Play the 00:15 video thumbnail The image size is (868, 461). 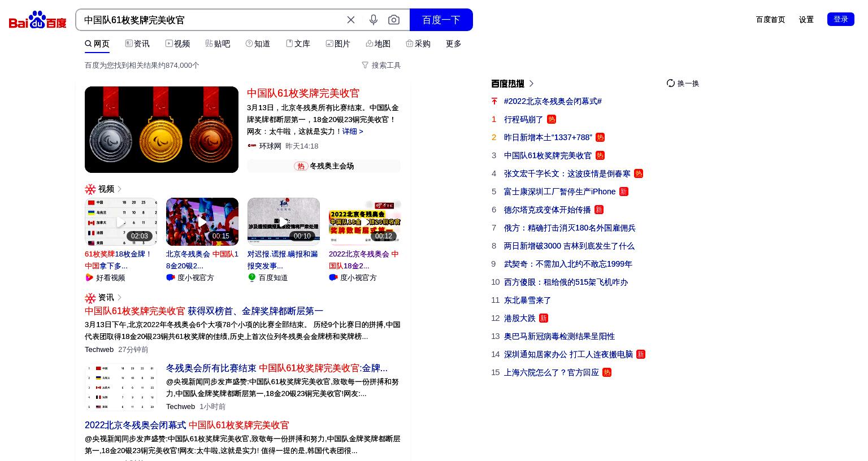pyautogui.click(x=202, y=221)
